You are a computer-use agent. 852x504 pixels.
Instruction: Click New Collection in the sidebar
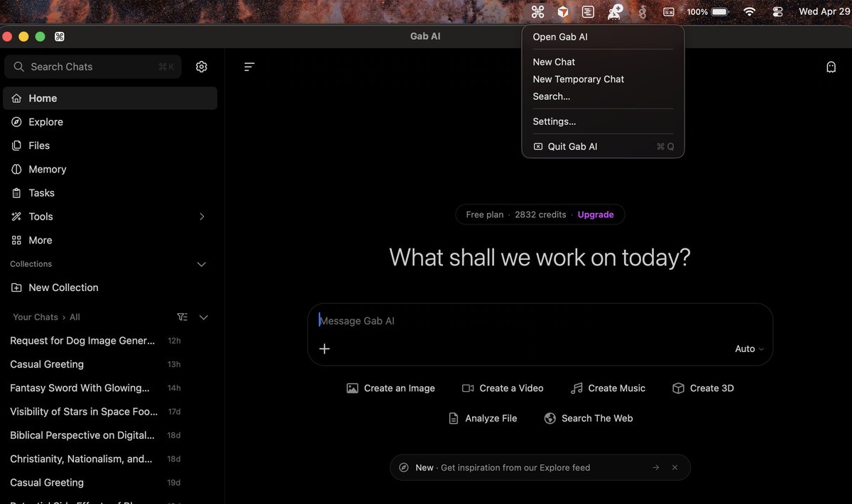(110, 287)
